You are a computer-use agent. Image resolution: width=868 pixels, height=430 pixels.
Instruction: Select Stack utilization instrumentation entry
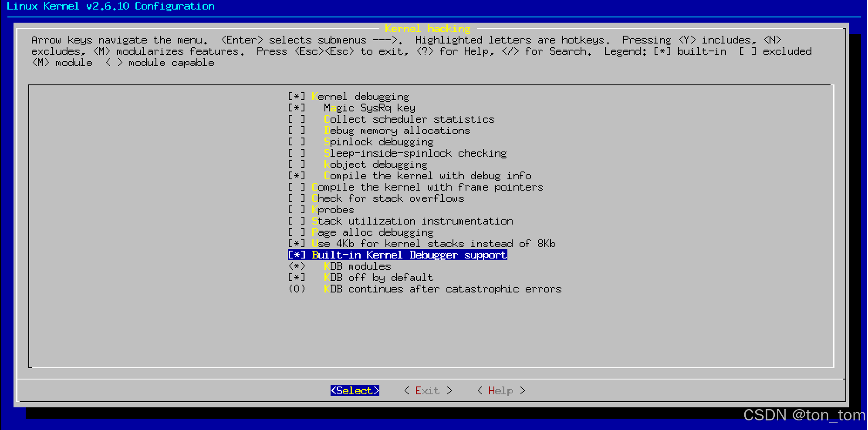pos(401,221)
